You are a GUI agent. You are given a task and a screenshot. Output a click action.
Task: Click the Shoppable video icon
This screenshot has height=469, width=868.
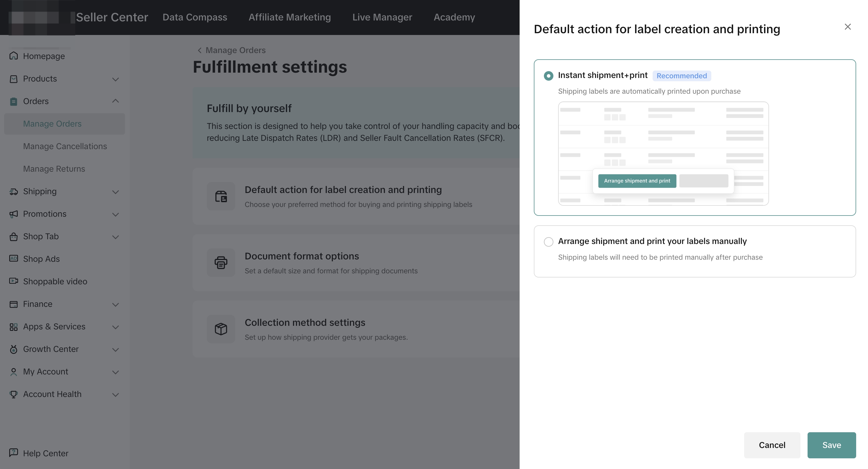13,281
